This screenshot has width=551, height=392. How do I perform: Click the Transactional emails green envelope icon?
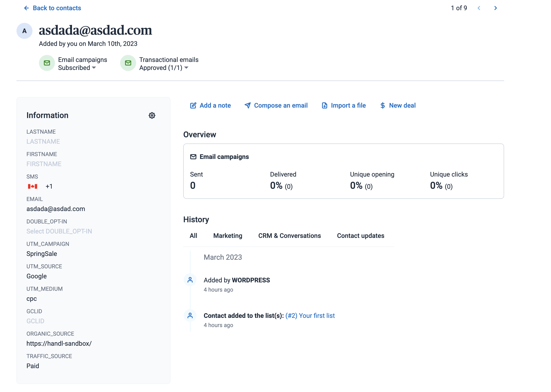click(x=128, y=63)
